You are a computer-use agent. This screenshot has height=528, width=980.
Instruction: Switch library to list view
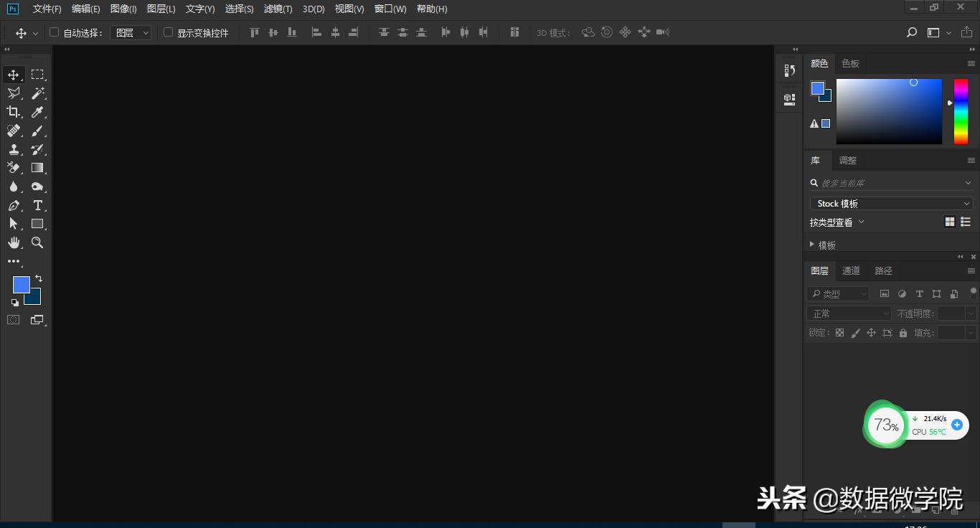tap(966, 222)
